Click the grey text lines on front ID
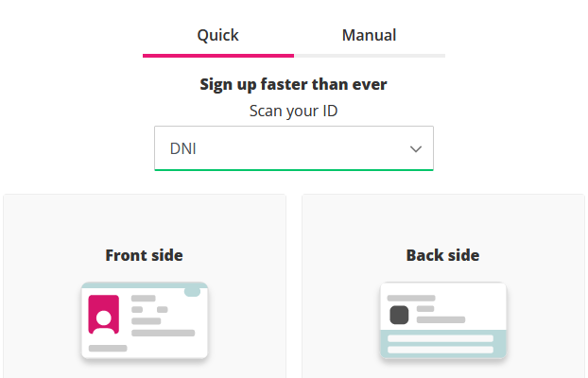The image size is (588, 378). point(164,316)
